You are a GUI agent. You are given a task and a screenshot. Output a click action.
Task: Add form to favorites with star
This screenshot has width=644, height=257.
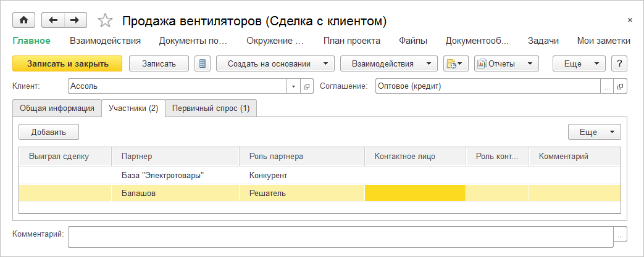pos(106,21)
